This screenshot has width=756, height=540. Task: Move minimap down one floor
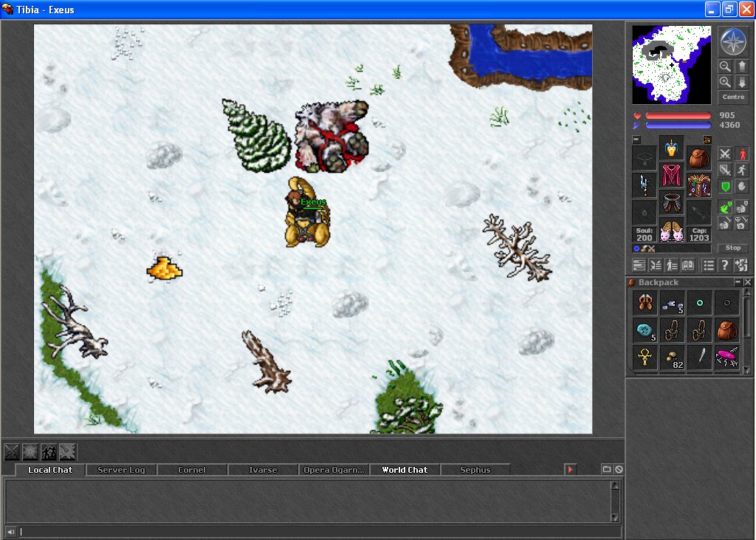[x=742, y=82]
